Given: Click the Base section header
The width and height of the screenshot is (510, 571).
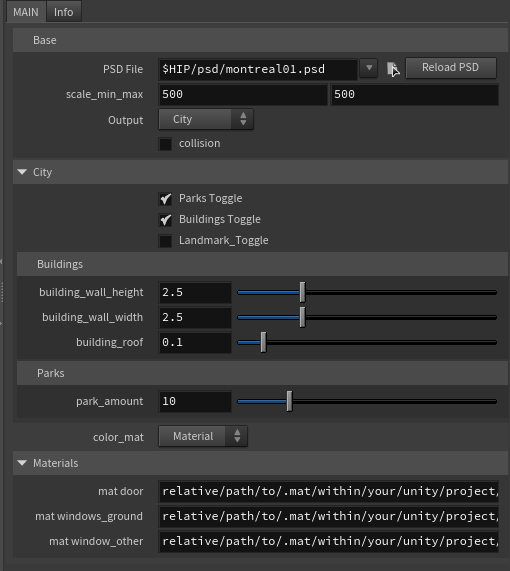Looking at the screenshot, I should tap(260, 40).
